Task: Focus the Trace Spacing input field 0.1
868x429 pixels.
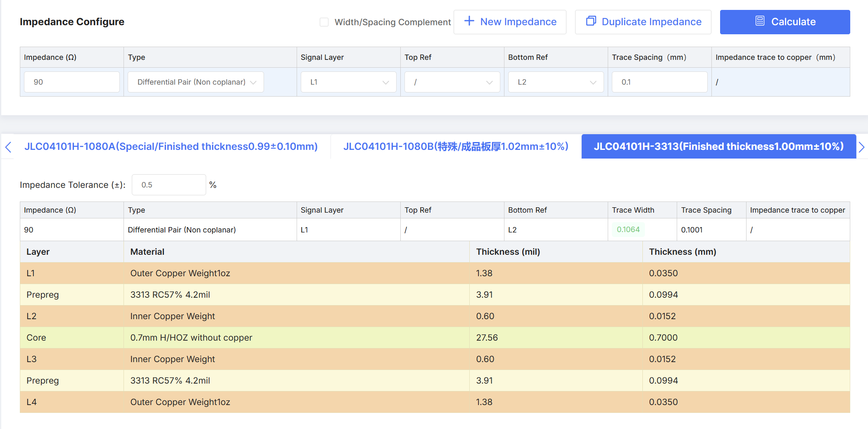Action: (660, 82)
